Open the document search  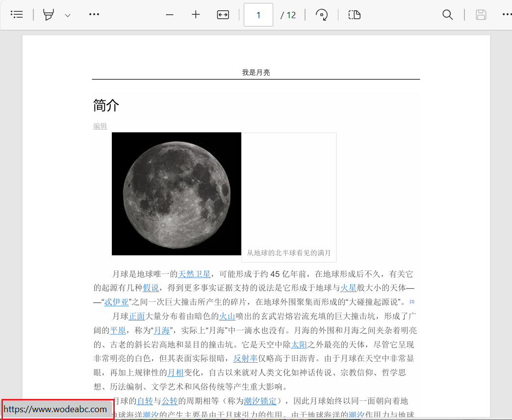click(447, 15)
